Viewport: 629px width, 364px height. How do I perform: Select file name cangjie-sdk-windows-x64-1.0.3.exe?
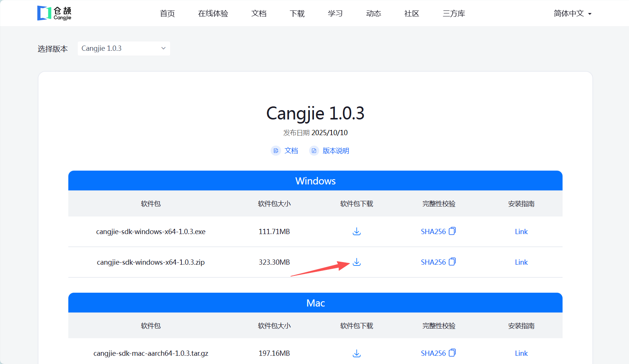151,231
